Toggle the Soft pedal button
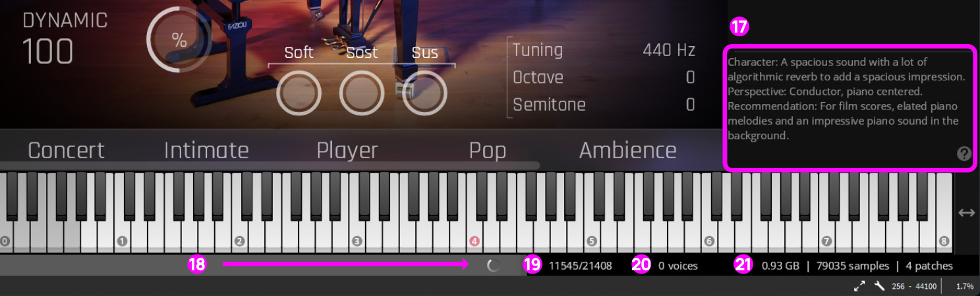The width and height of the screenshot is (980, 296). [299, 94]
